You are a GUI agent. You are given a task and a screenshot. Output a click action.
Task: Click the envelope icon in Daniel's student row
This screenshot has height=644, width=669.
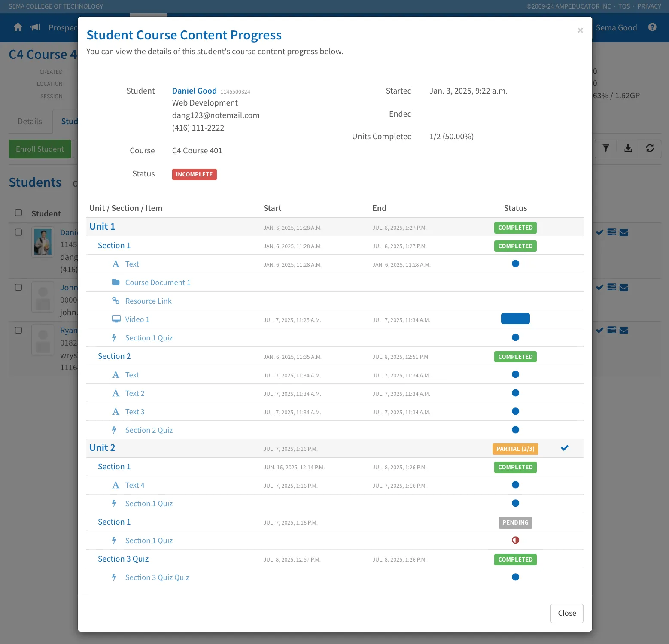click(624, 233)
